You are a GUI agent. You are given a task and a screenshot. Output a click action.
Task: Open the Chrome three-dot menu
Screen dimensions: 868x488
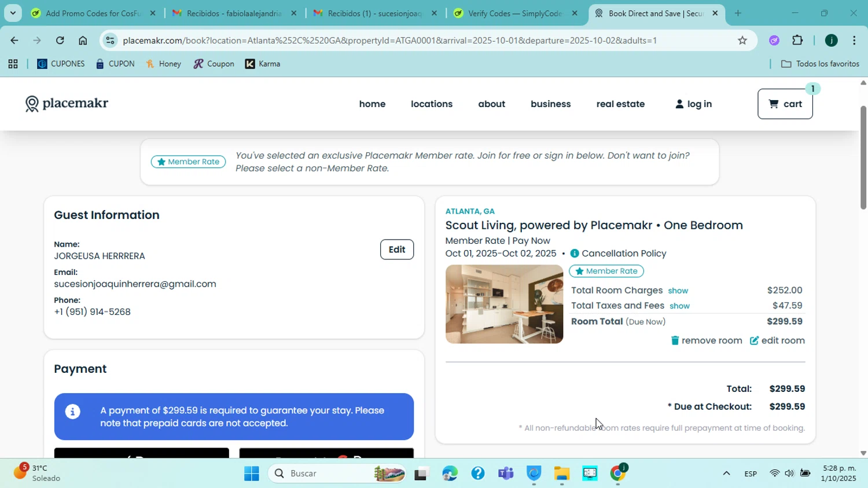854,40
